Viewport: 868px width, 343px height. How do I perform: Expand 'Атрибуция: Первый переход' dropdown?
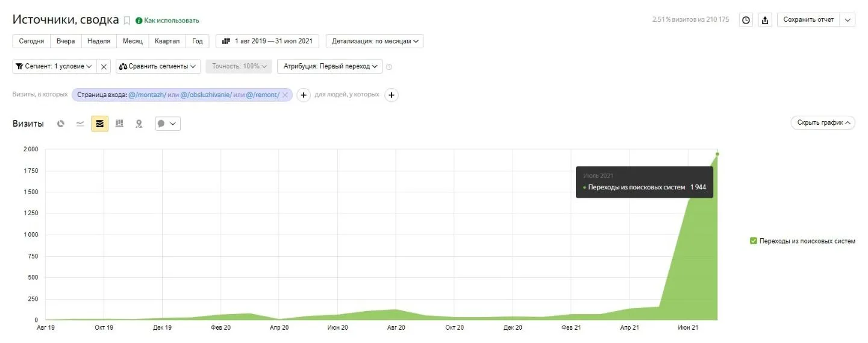329,66
